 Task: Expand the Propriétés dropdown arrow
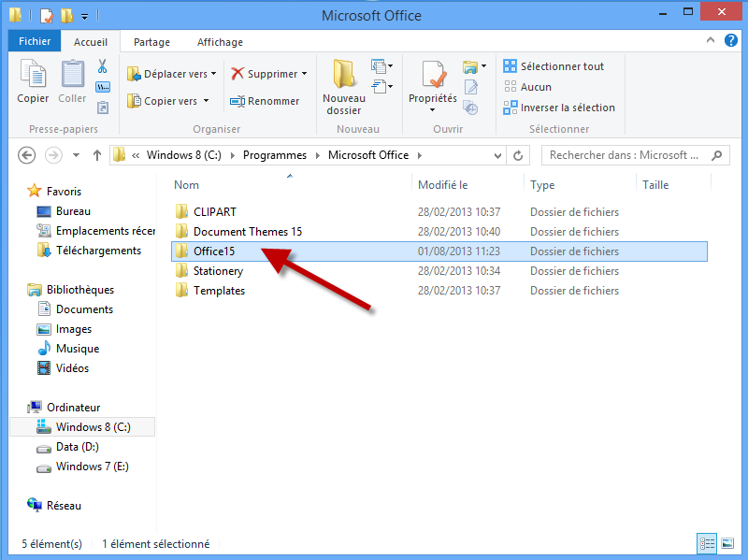(x=433, y=110)
